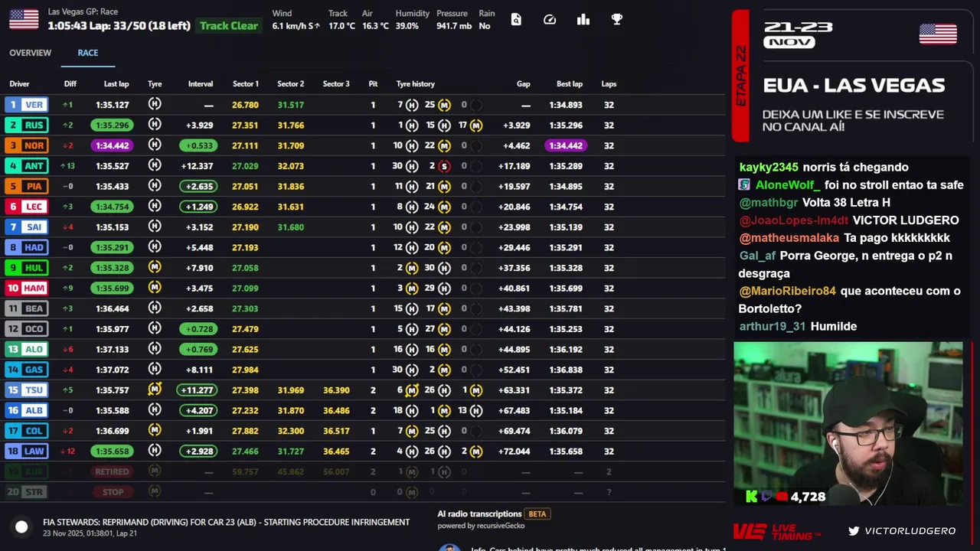Click the FIA STEWARDS reprimand message
Screen dimensions: 980x551
point(226,522)
